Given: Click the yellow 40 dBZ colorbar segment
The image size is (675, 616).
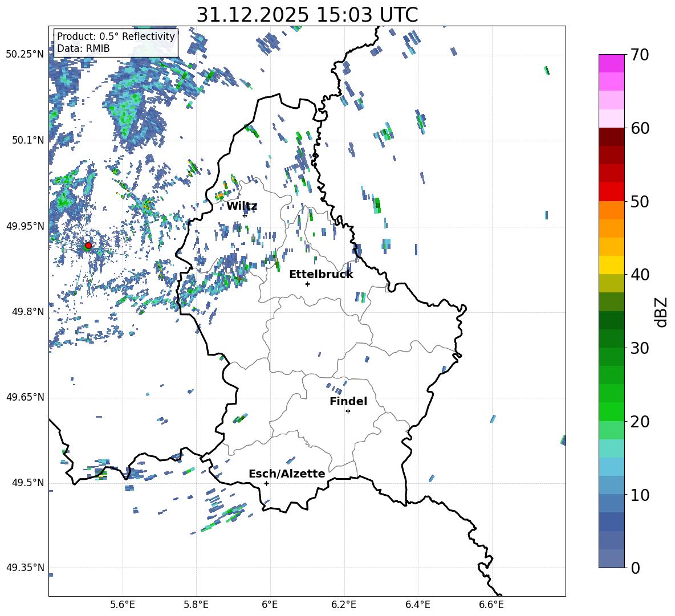Looking at the screenshot, I should pyautogui.click(x=611, y=265).
